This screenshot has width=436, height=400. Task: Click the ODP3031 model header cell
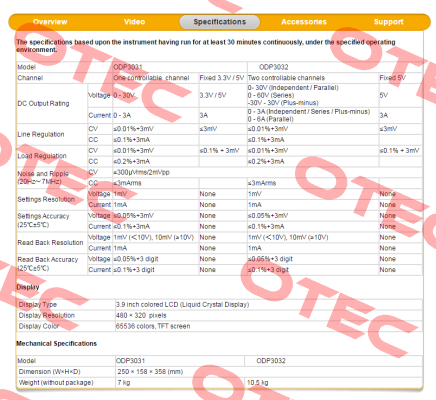180,67
